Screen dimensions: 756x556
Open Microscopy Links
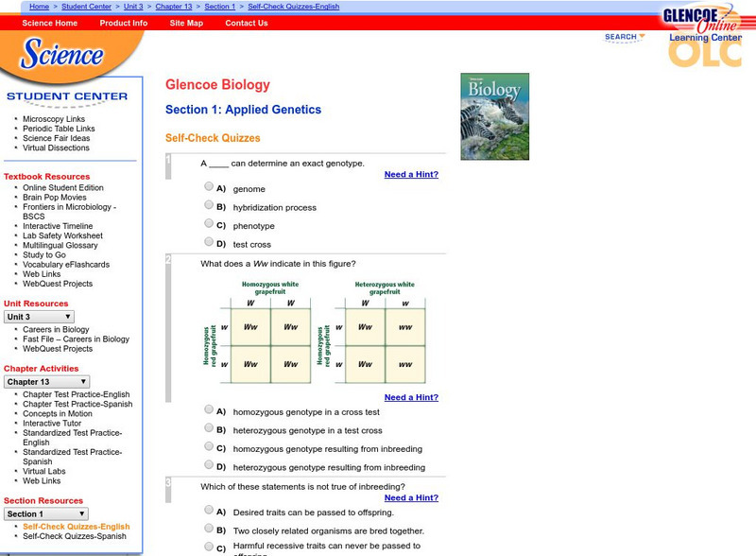(54, 119)
